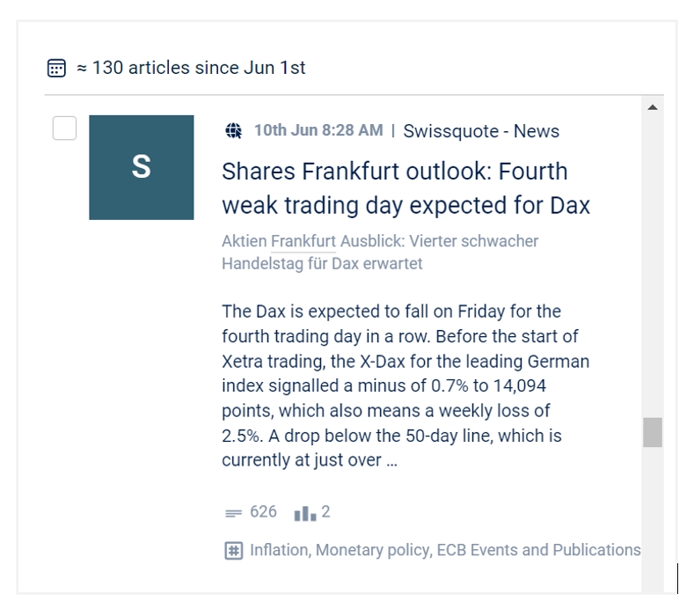
Task: Click the calendar icon beside article count
Action: (x=56, y=68)
